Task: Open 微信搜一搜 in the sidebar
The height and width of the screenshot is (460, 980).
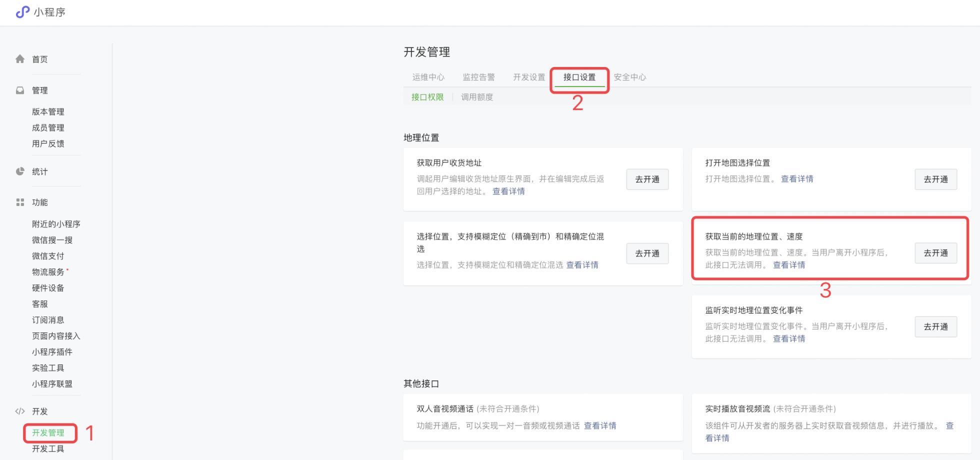Action: click(52, 240)
